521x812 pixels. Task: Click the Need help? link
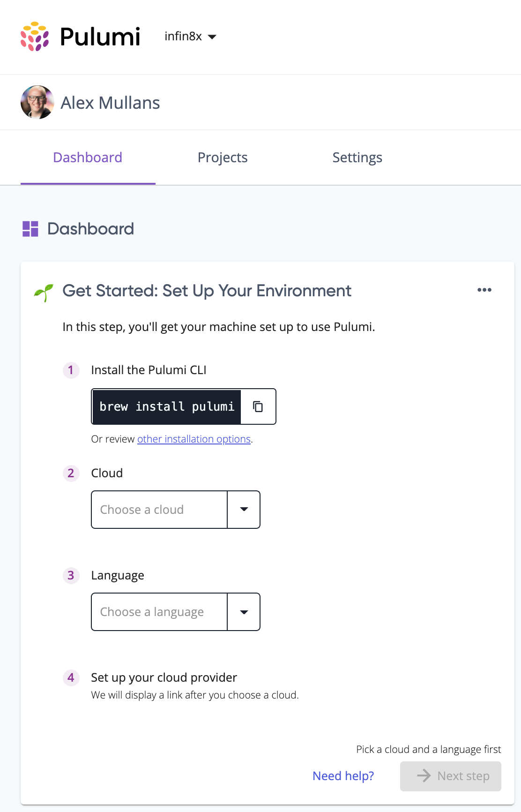click(343, 776)
